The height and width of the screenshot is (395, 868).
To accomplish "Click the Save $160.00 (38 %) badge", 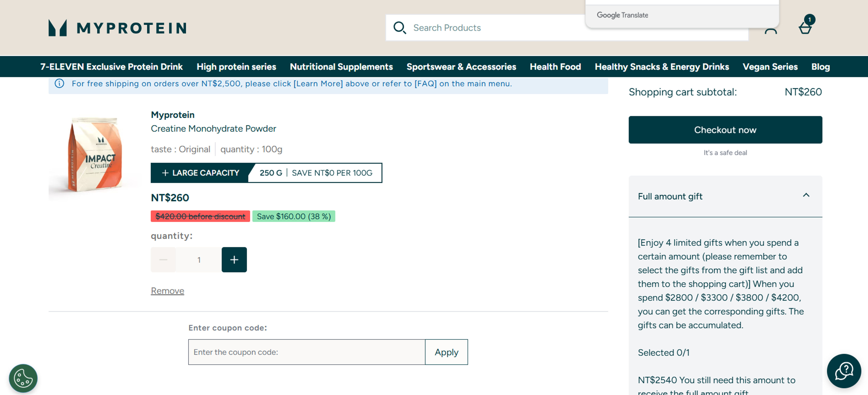I will tap(293, 216).
